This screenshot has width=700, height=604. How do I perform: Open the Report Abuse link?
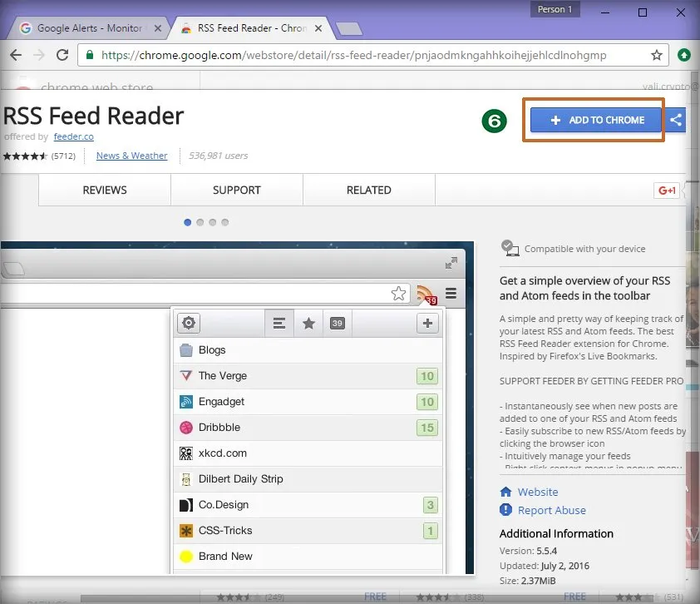(x=552, y=510)
